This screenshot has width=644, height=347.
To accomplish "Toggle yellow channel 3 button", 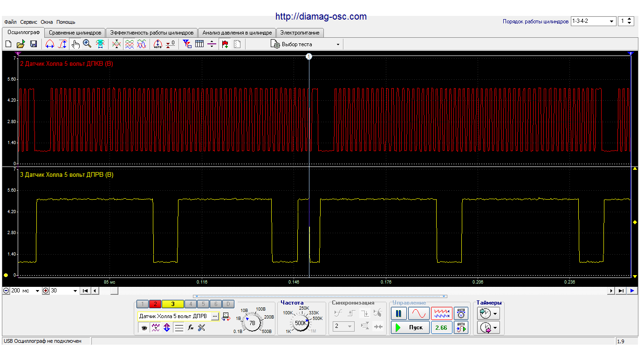I will (x=173, y=304).
